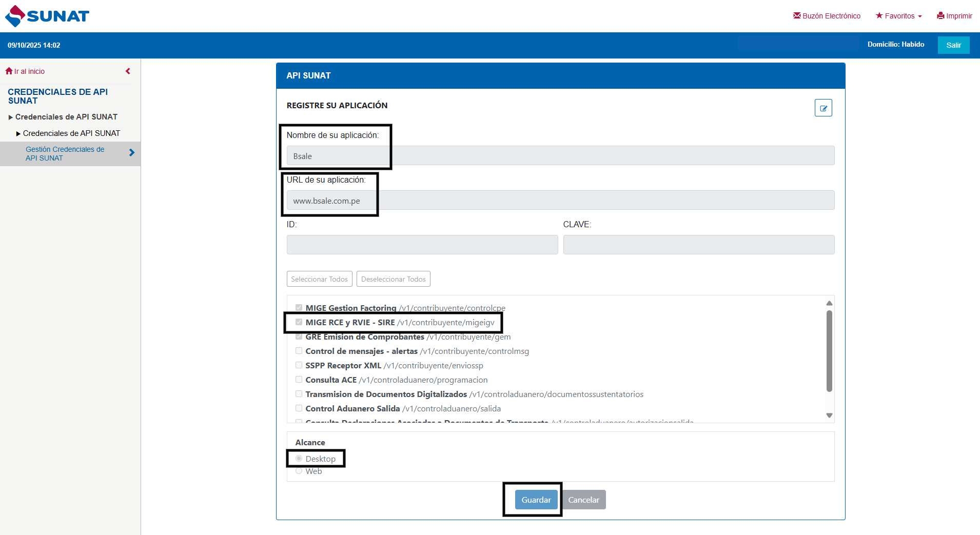Click the ID input field
The image size is (980, 535).
coord(422,245)
